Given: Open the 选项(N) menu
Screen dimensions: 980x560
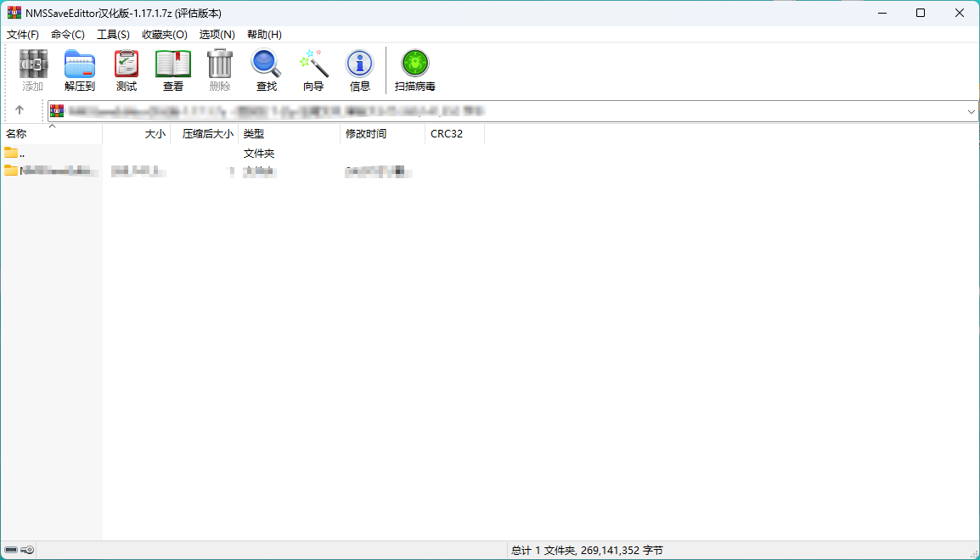Looking at the screenshot, I should pos(217,35).
